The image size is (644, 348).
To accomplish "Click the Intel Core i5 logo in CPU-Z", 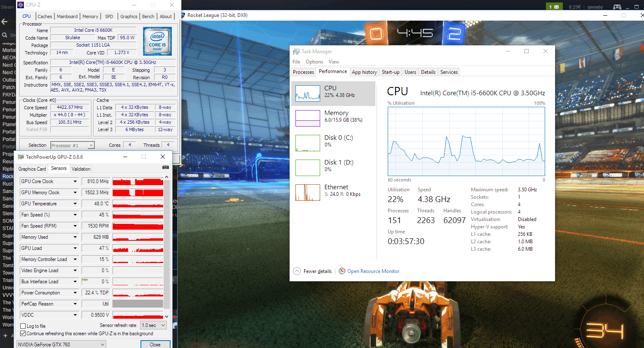I will [157, 41].
